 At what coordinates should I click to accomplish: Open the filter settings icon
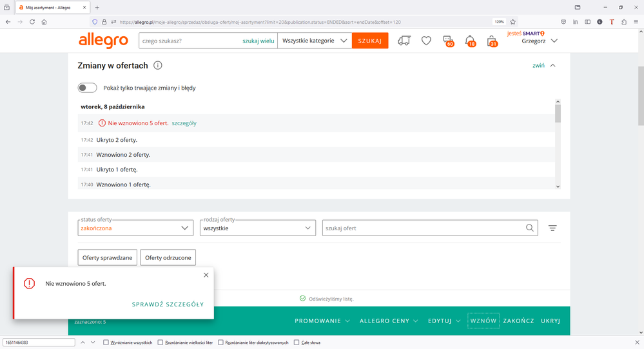(x=552, y=228)
